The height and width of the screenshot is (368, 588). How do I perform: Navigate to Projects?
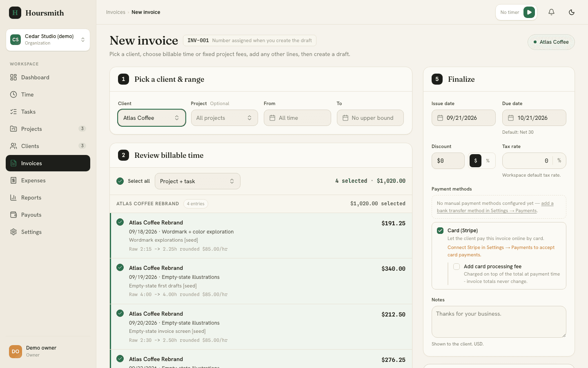point(48,129)
